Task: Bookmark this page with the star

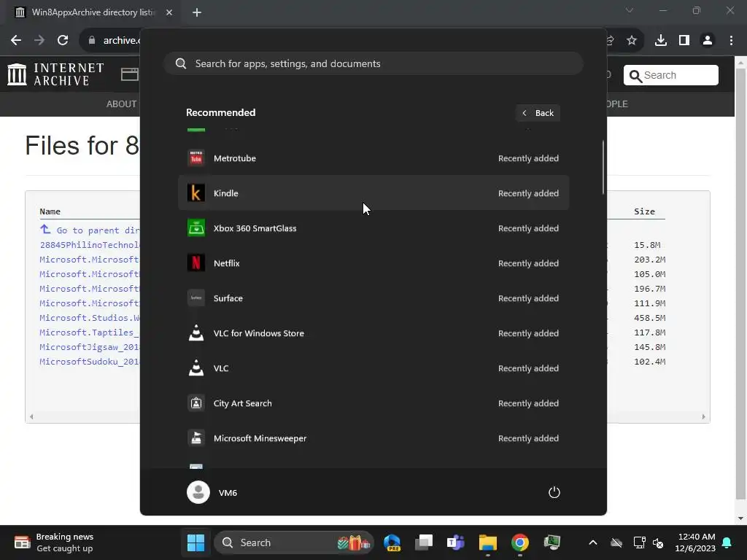Action: 632,41
